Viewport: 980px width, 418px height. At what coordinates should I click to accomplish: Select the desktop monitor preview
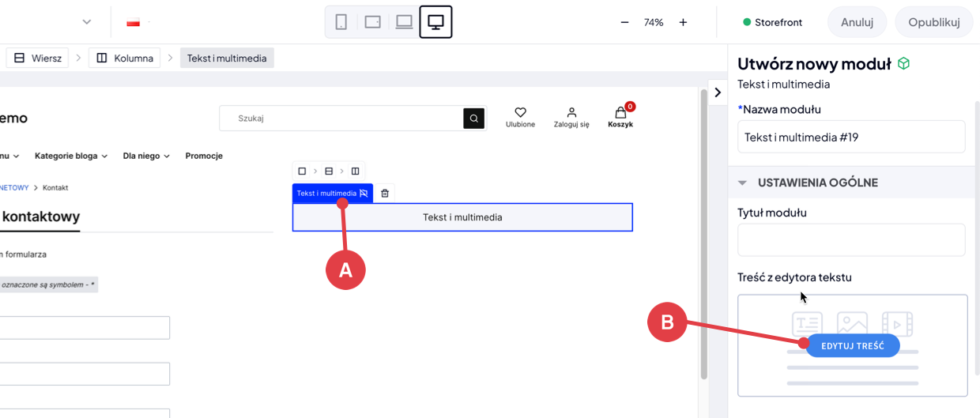pyautogui.click(x=435, y=22)
